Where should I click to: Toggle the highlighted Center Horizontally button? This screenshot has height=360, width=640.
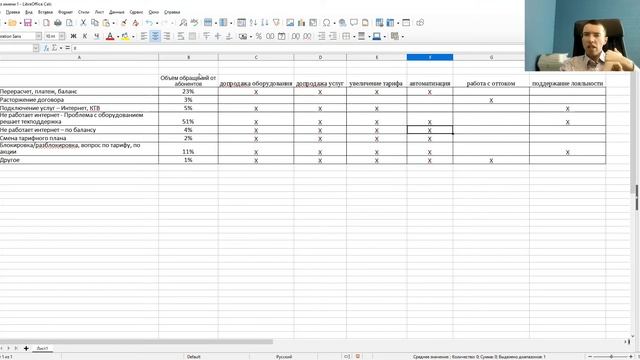[x=155, y=36]
